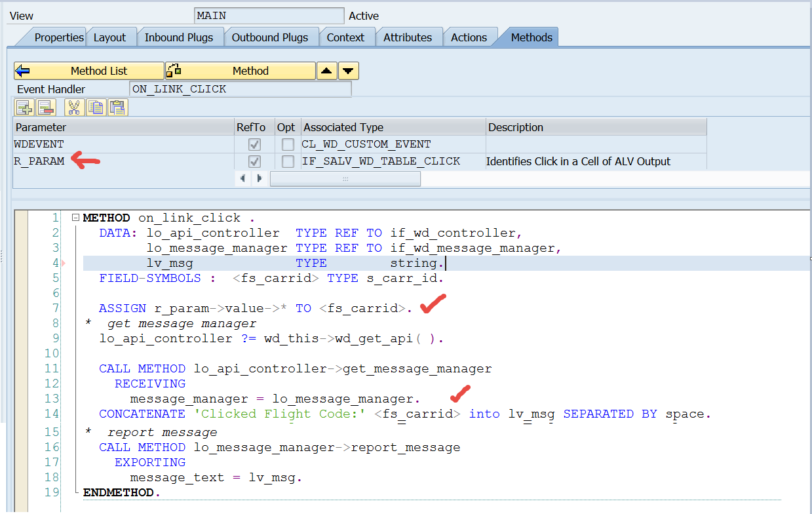Click the Method List button
The height and width of the screenshot is (514, 812).
[89, 71]
